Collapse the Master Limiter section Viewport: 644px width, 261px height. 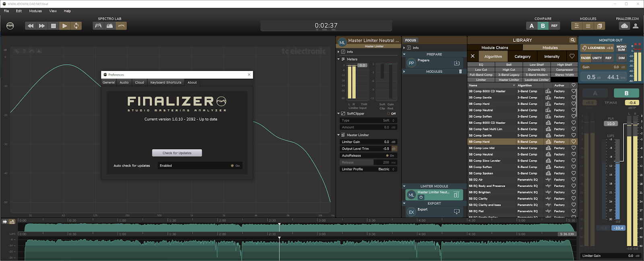click(x=339, y=135)
